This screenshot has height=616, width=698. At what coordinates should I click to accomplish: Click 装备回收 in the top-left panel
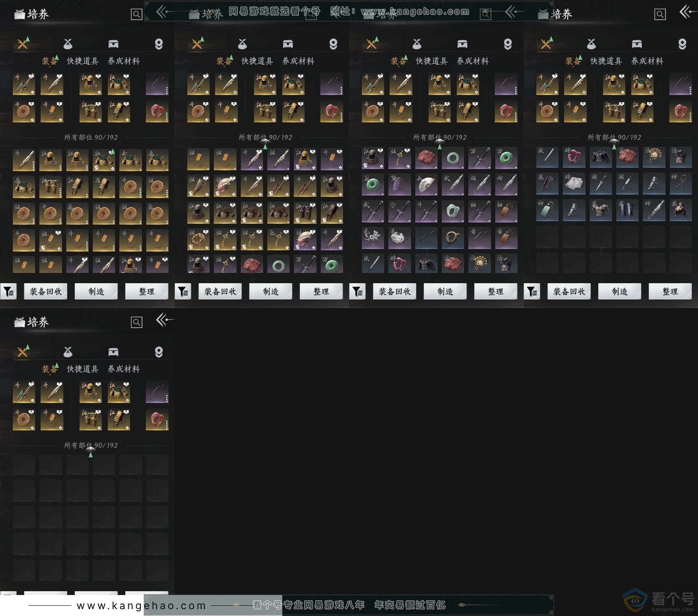click(x=46, y=291)
